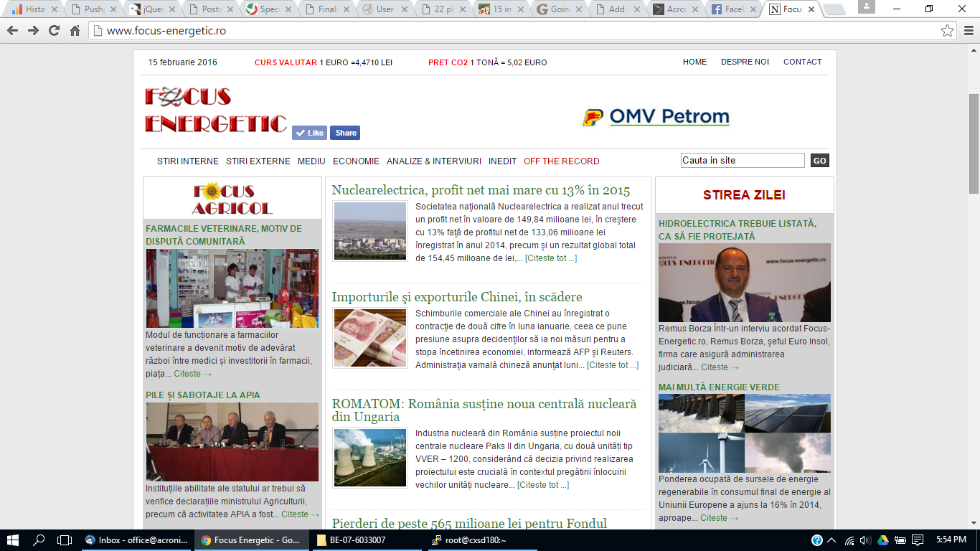The image size is (980, 551).
Task: Open the Chrome hamburger menu
Action: pos(969,31)
